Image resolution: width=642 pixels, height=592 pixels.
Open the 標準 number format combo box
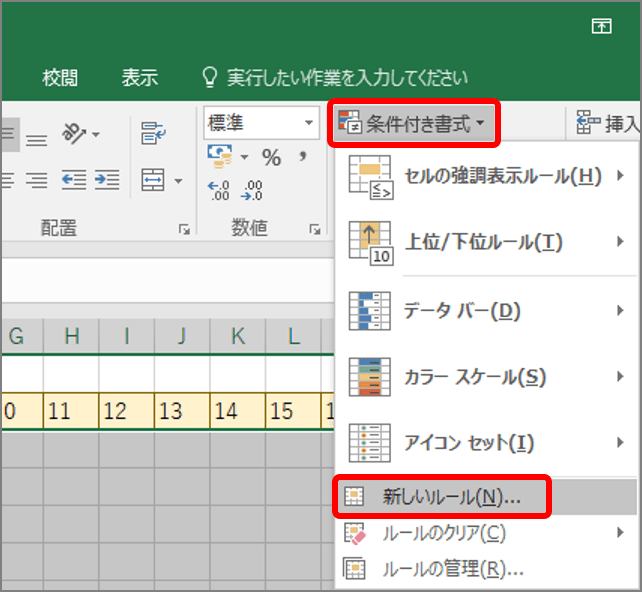[x=262, y=122]
